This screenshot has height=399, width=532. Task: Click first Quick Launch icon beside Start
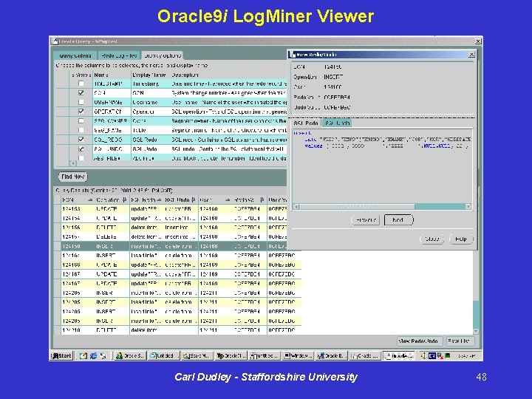point(83,355)
